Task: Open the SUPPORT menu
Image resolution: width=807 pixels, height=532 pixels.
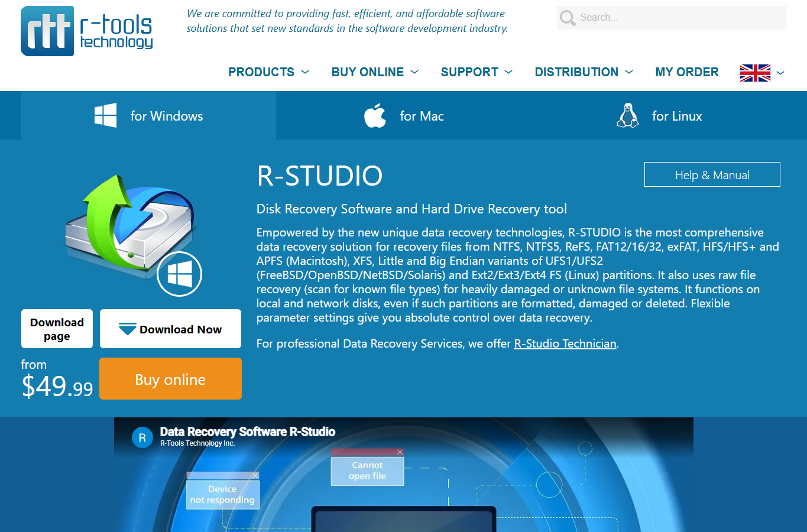Action: 469,72
